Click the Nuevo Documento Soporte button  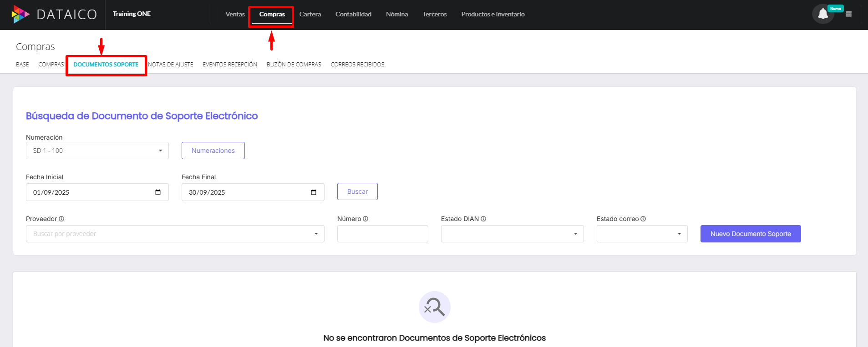tap(750, 234)
